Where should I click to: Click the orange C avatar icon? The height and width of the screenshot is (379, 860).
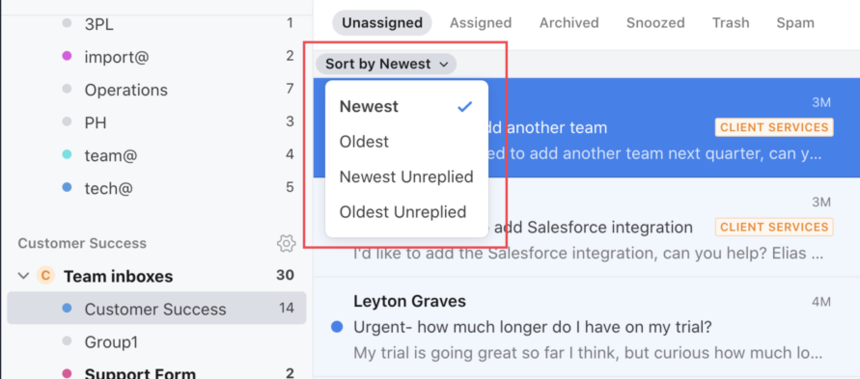(x=46, y=275)
